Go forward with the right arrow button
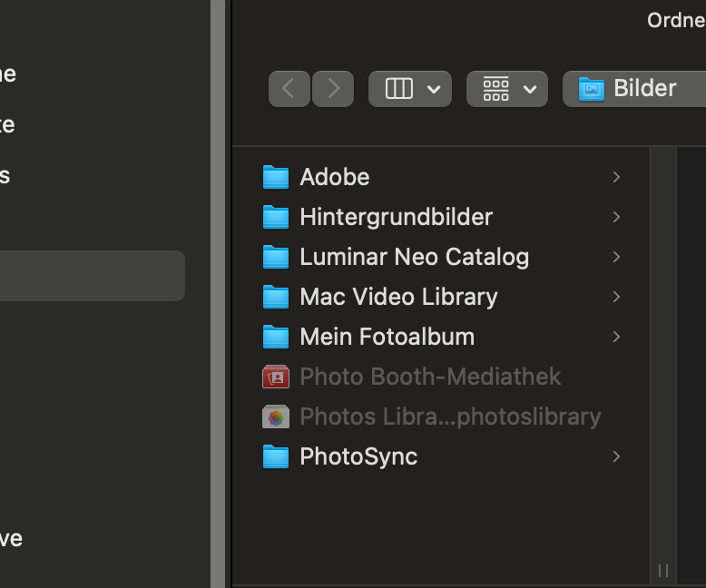 tap(333, 89)
